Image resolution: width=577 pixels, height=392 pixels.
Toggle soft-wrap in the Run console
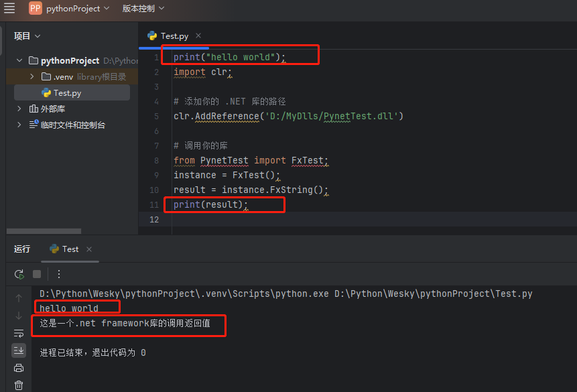(x=19, y=333)
